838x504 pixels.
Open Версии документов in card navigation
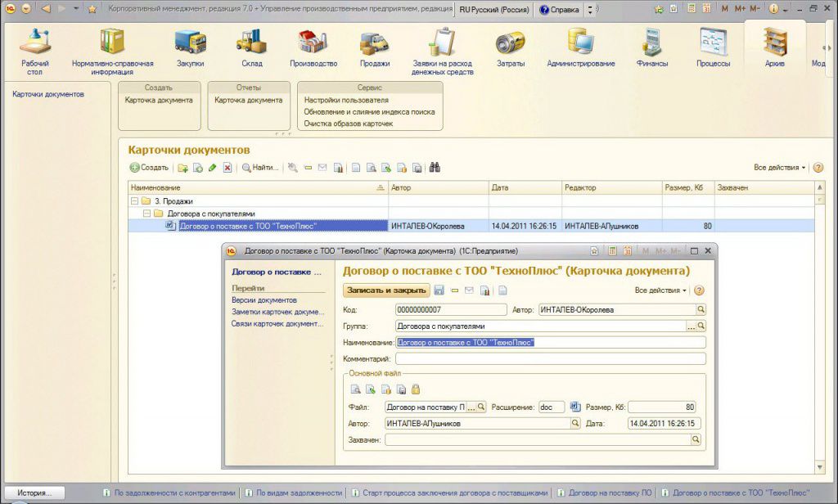pos(264,300)
